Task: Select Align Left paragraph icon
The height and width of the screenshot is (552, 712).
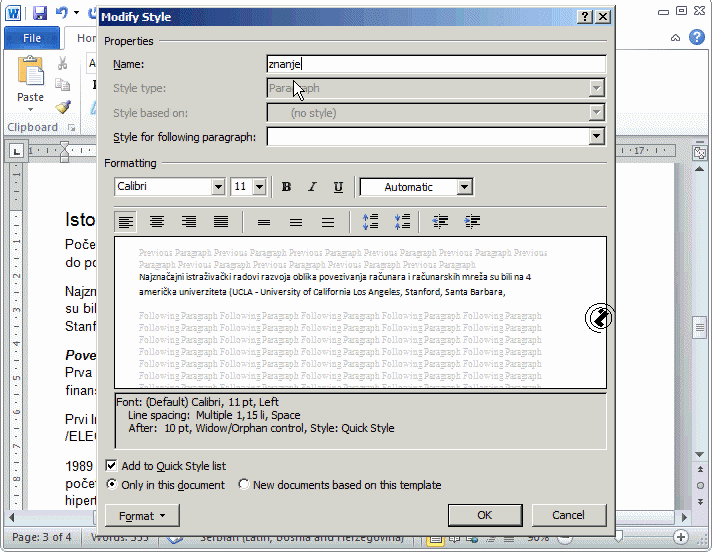Action: [126, 222]
